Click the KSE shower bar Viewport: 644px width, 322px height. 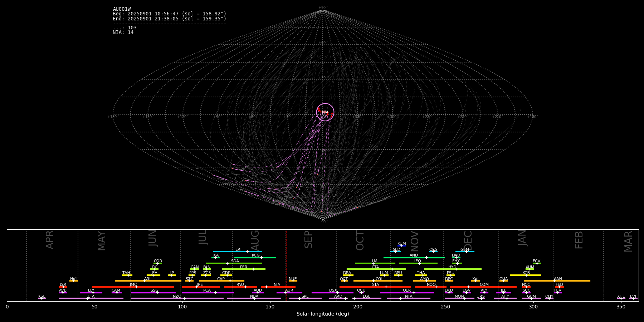tap(42, 298)
